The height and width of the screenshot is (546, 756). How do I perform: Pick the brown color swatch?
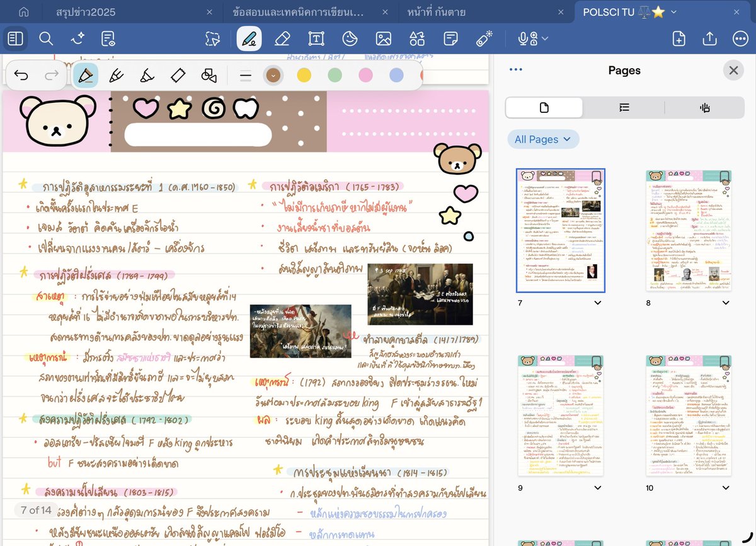click(x=273, y=76)
